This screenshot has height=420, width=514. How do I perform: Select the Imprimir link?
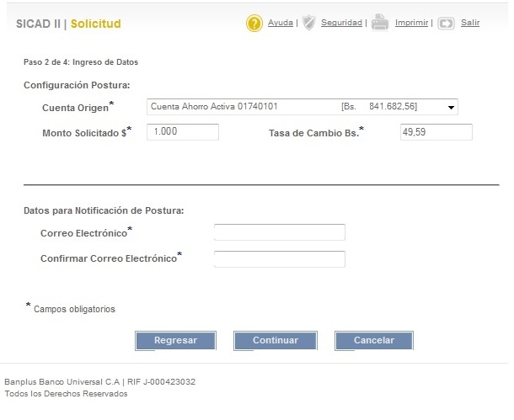(x=411, y=23)
